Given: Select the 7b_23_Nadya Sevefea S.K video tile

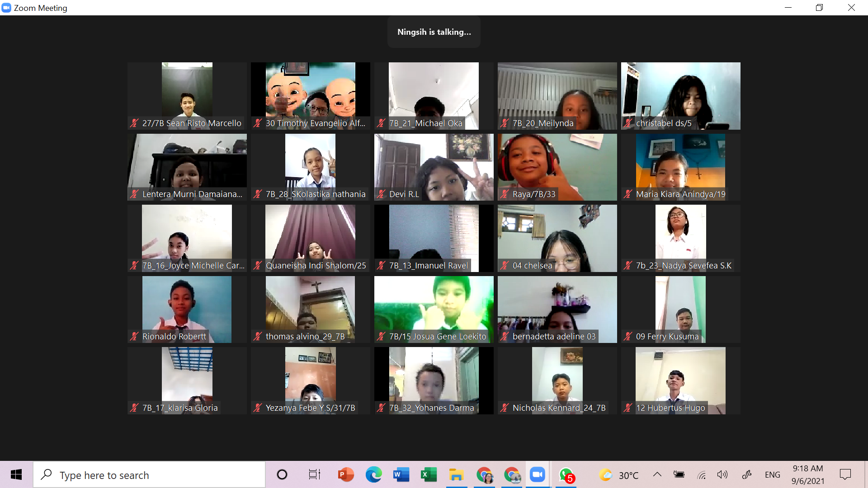Looking at the screenshot, I should (x=681, y=238).
